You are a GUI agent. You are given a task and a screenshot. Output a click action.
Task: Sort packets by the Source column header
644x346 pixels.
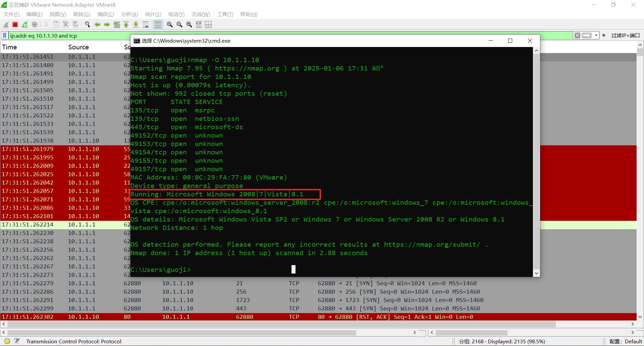click(x=95, y=47)
